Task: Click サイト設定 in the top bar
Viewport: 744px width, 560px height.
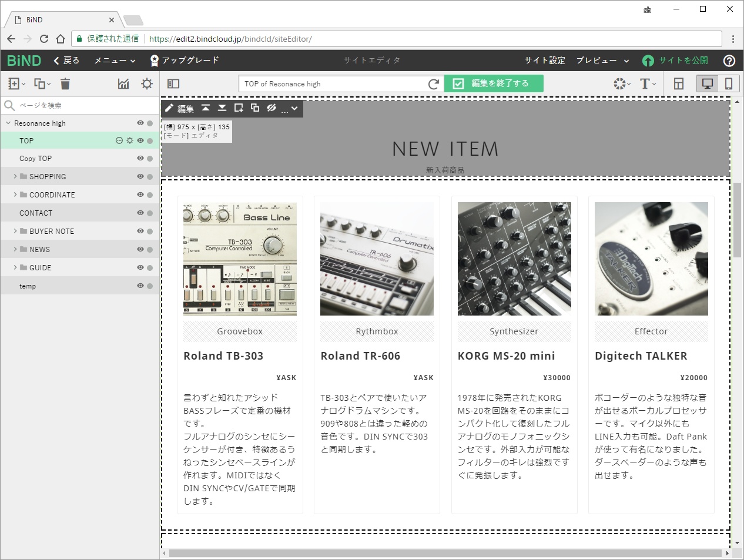Action: 545,61
